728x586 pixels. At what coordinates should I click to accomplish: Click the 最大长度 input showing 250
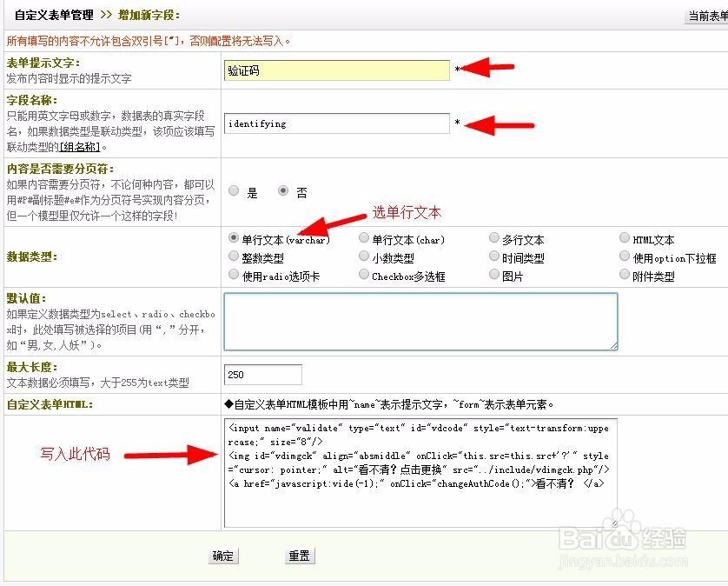pyautogui.click(x=261, y=374)
